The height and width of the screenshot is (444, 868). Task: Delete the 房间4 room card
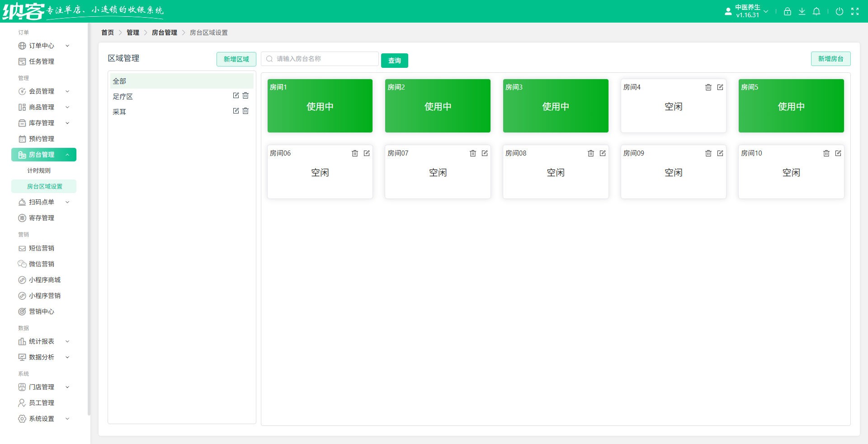point(708,87)
